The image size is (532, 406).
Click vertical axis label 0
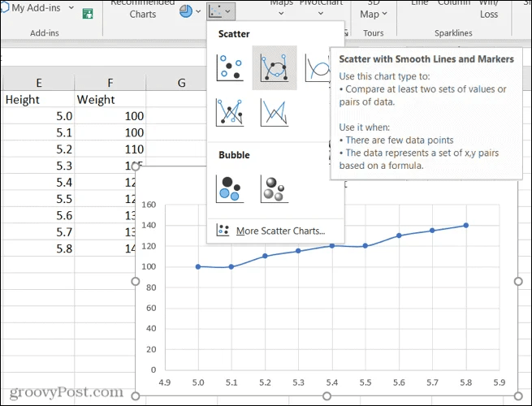tap(154, 369)
